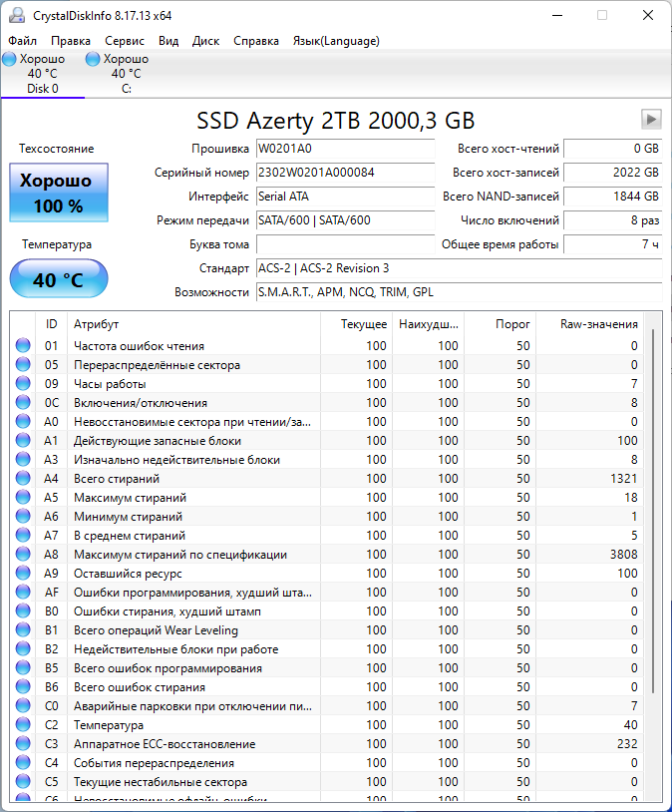Click the Текущее column header

[357, 324]
